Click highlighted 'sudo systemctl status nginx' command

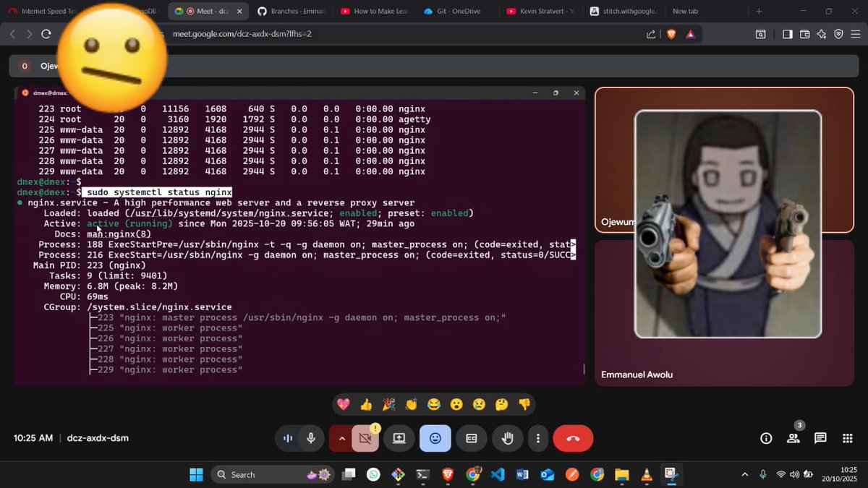click(157, 192)
